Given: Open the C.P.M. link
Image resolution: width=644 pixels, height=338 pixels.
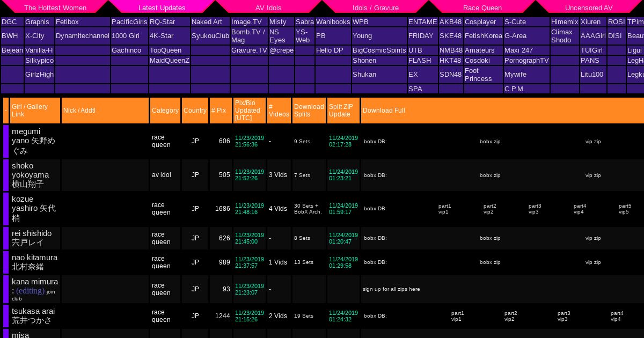Looking at the screenshot, I should coord(515,89).
